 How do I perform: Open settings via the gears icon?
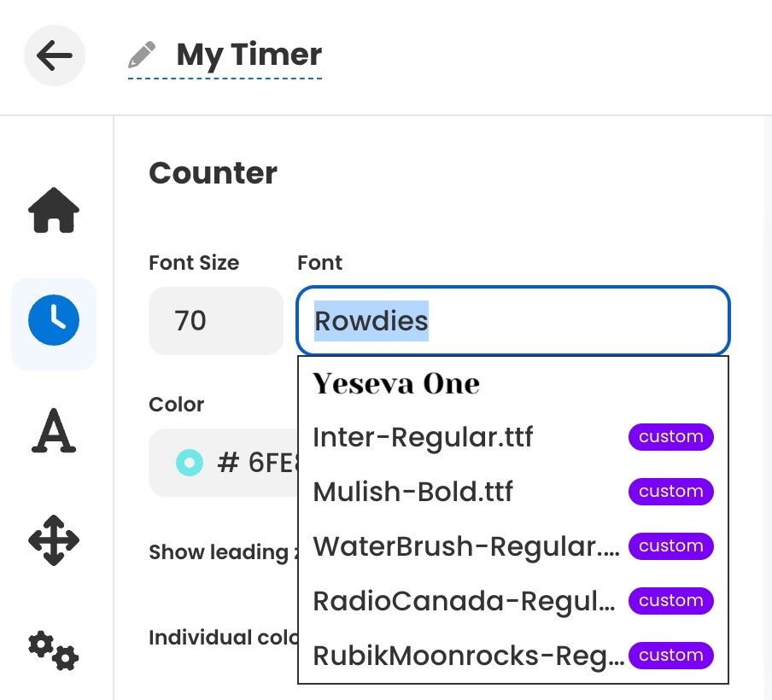[x=53, y=652]
